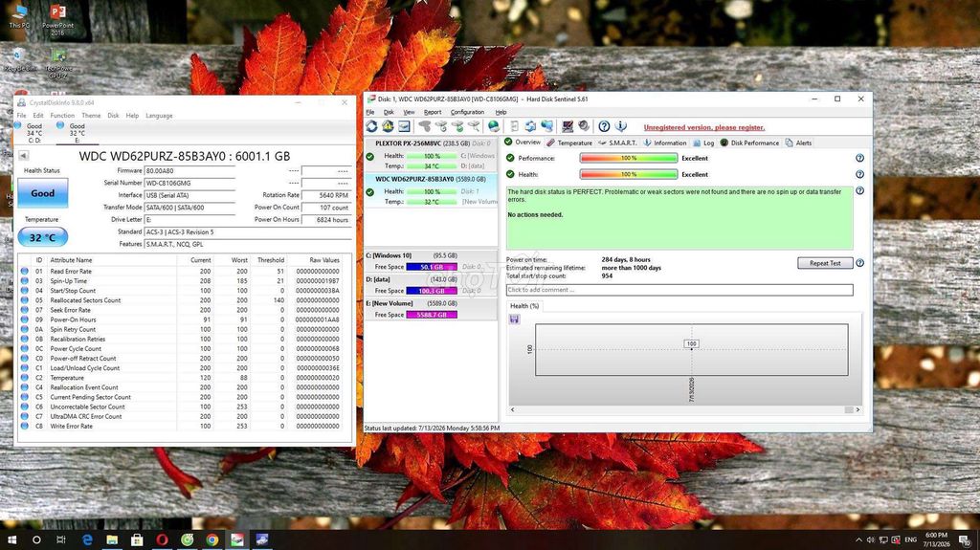Screen dimensions: 980x550
Task: Open Task View on the taskbar
Action: click(x=60, y=539)
